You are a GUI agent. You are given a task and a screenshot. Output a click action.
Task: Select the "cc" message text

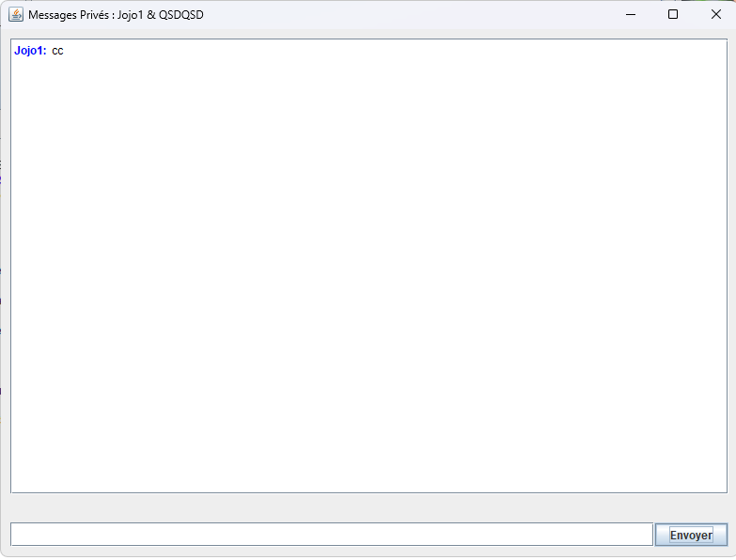coord(57,51)
